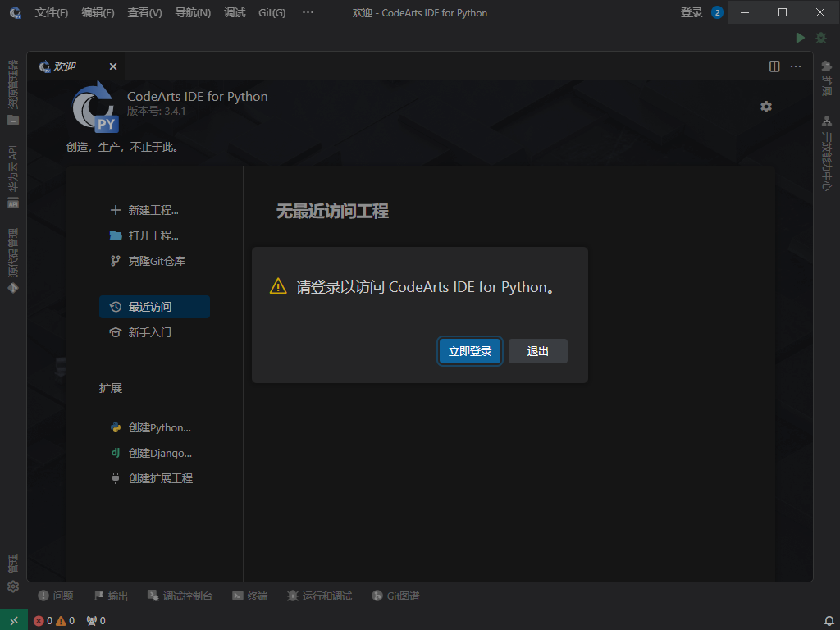Select 最近访问 in the welcome list
This screenshot has width=840, height=630.
click(x=154, y=307)
